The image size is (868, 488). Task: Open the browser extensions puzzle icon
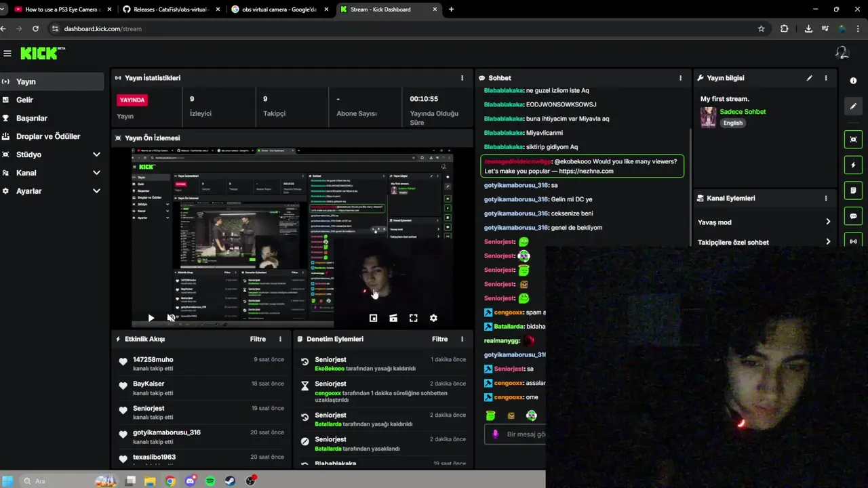tap(785, 28)
